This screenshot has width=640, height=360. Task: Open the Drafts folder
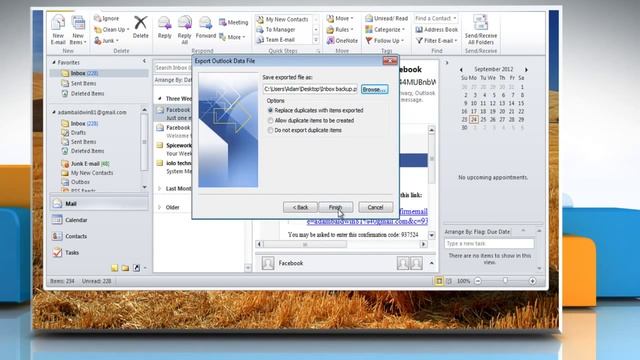(78, 132)
